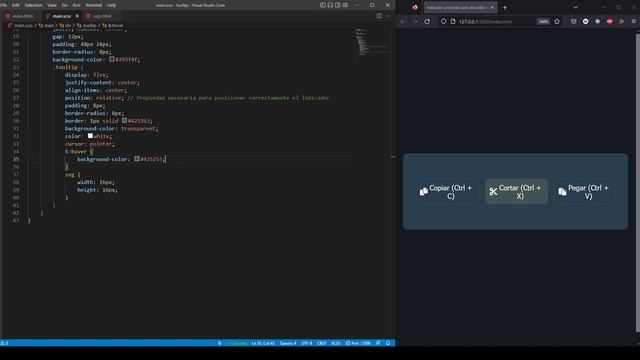Click the Pegar (Ctrl + V) button
Screen dimensions: 640x360
(x=584, y=191)
